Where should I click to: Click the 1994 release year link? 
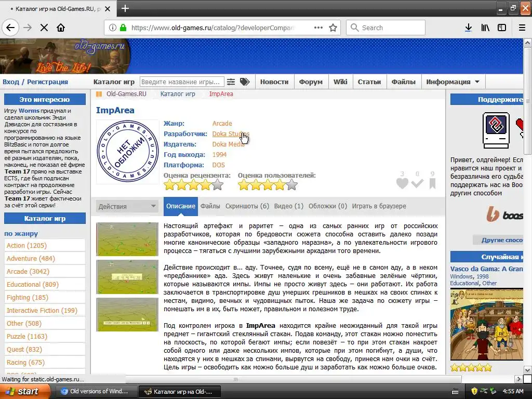coord(219,155)
